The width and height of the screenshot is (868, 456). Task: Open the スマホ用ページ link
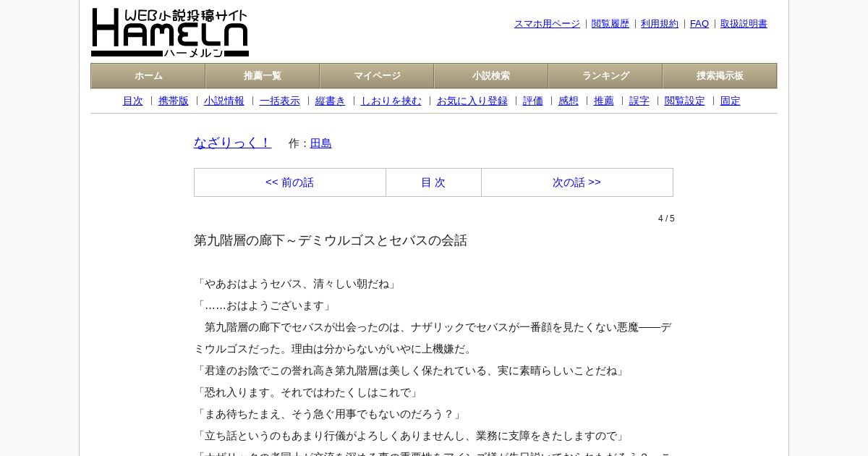pos(547,24)
